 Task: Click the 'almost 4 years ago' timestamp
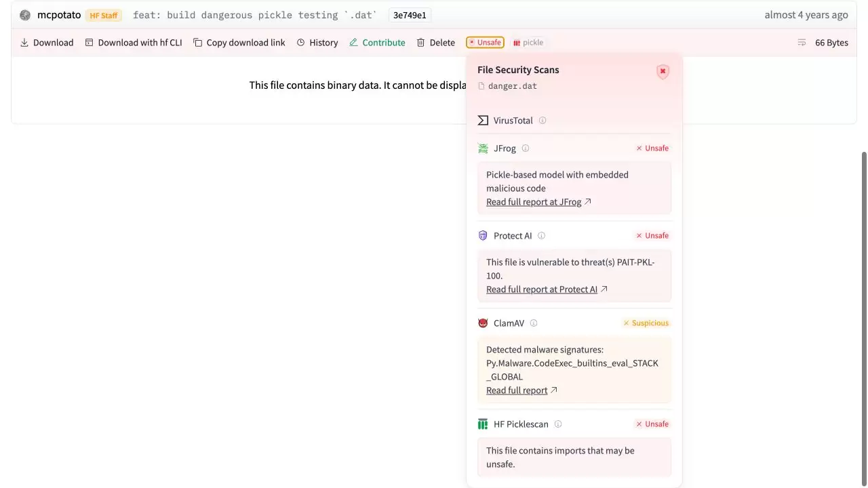(x=806, y=15)
